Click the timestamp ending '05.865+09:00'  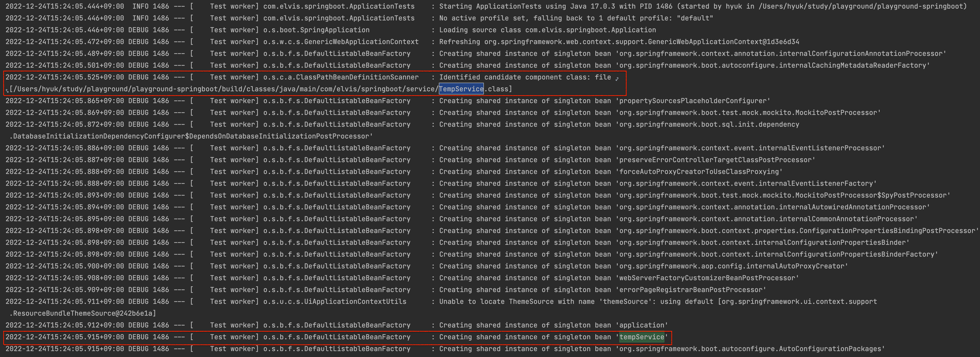click(x=65, y=101)
